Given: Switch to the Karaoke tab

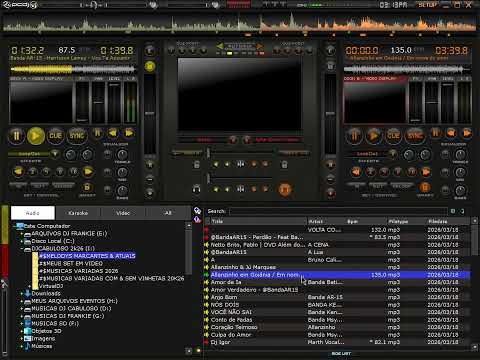Looking at the screenshot, I should click(78, 213).
